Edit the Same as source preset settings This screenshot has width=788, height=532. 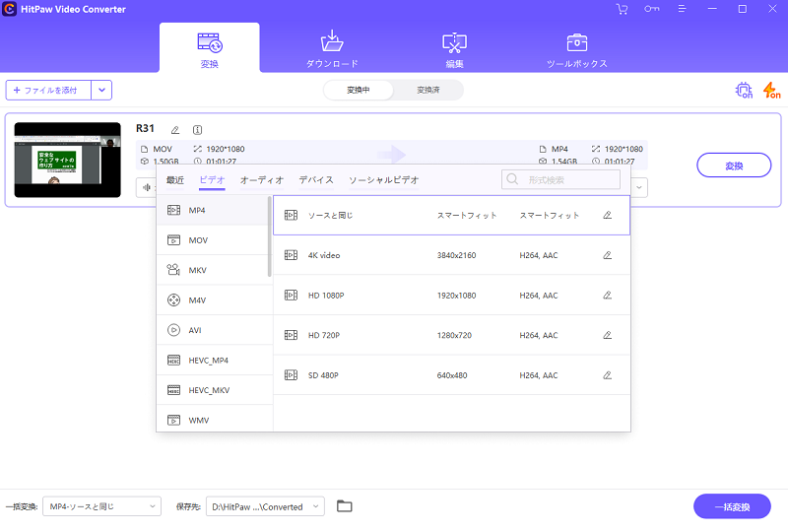click(607, 215)
